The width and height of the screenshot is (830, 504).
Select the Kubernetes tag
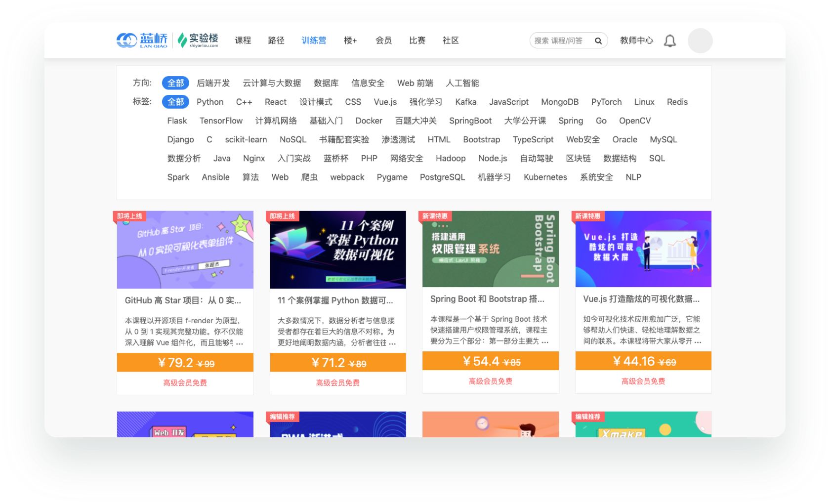545,177
